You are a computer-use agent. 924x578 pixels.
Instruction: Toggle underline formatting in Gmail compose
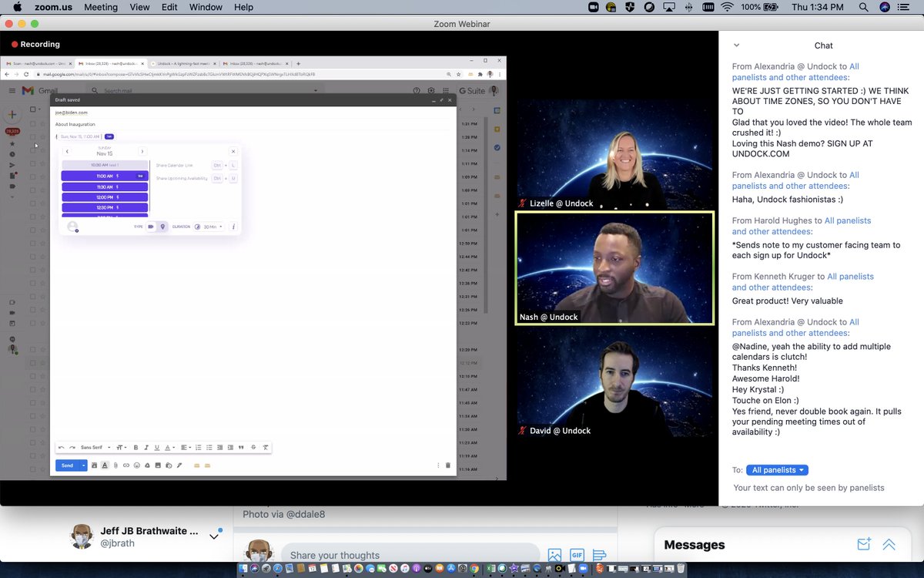click(x=156, y=448)
